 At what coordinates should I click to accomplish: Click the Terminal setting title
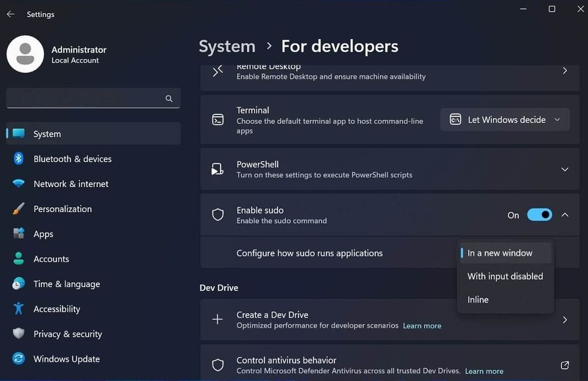coord(253,110)
